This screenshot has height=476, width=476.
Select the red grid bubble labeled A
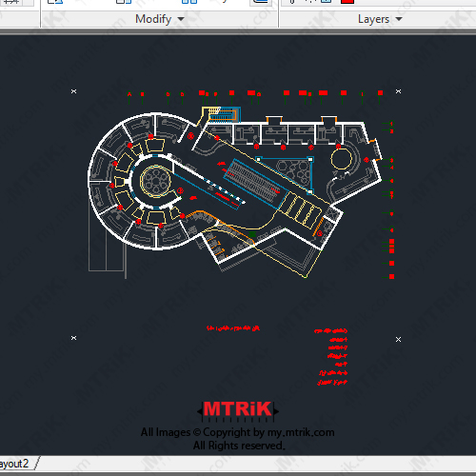point(129,94)
